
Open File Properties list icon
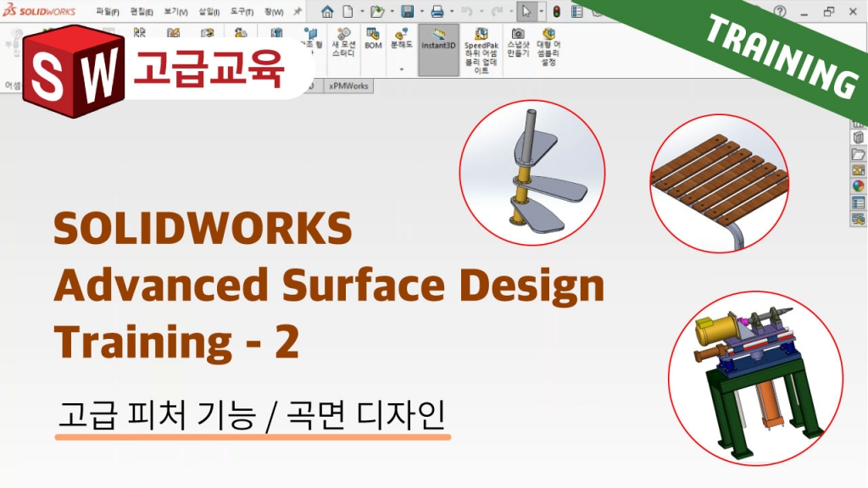point(576,11)
